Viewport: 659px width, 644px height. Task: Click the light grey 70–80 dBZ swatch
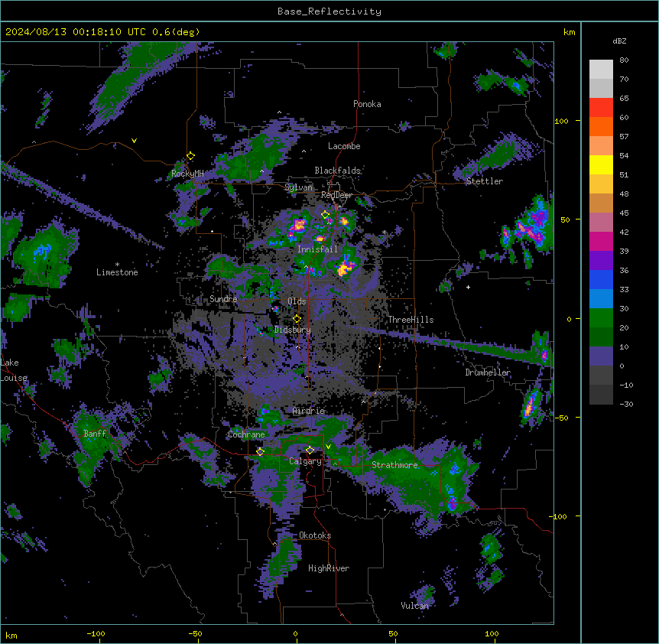tap(601, 70)
